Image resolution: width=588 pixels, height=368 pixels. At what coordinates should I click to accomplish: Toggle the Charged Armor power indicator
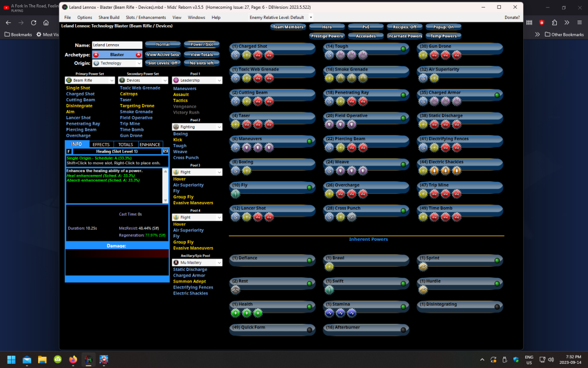pos(497,95)
